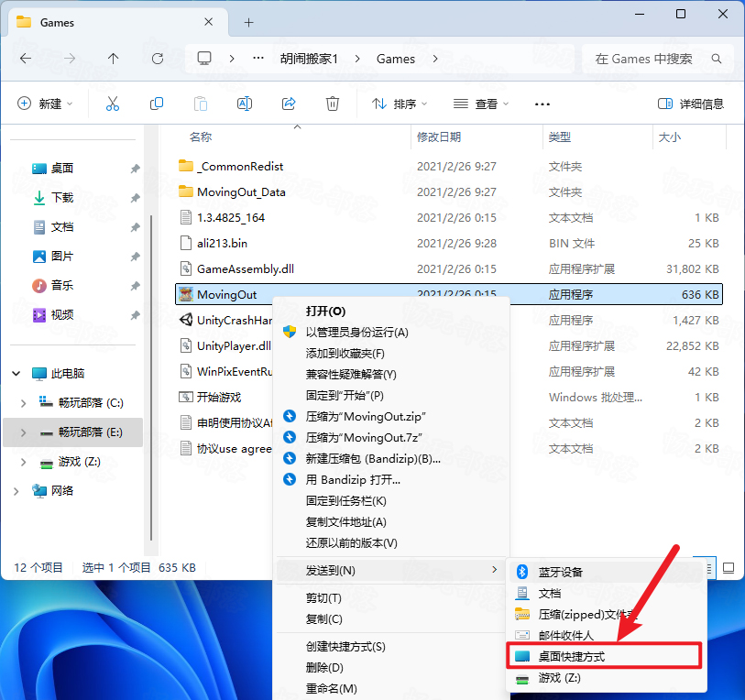Click the PC monitor icon in address bar

click(204, 59)
